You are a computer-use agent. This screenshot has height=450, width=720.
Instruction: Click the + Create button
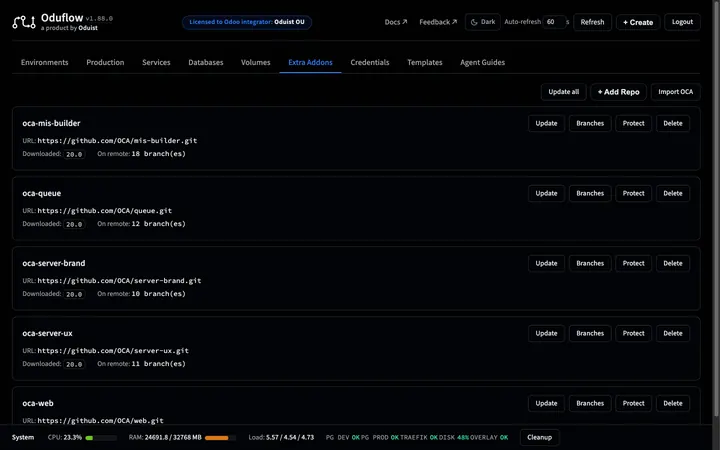(638, 22)
